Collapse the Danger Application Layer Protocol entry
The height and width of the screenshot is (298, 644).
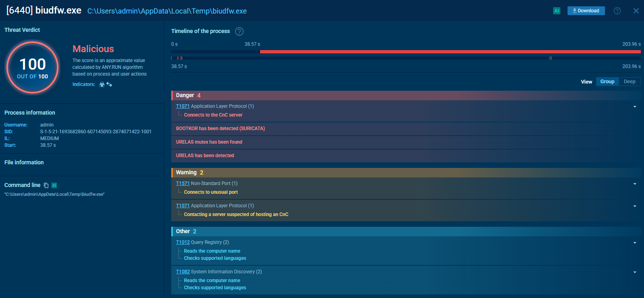pos(634,107)
